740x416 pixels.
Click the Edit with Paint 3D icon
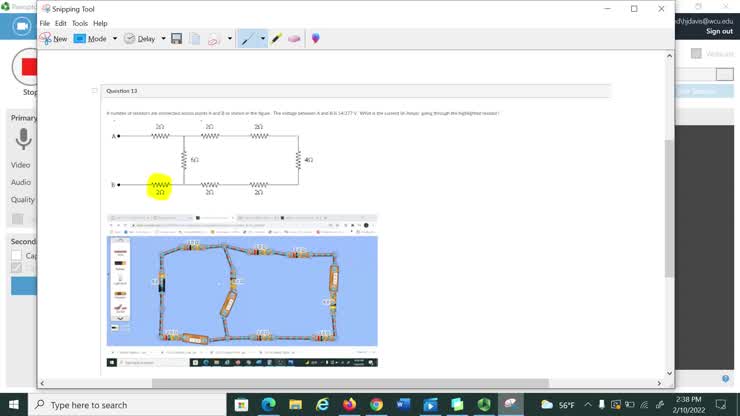pyautogui.click(x=316, y=39)
